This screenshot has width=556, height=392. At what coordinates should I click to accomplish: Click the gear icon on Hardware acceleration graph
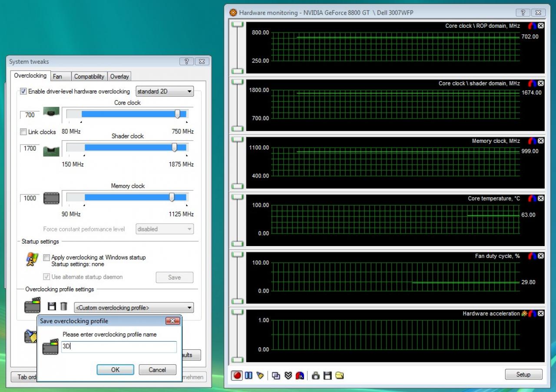(x=524, y=313)
